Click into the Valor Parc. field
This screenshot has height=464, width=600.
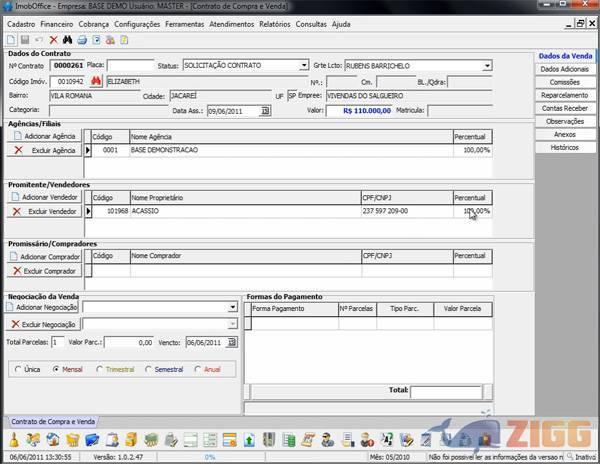(129, 342)
